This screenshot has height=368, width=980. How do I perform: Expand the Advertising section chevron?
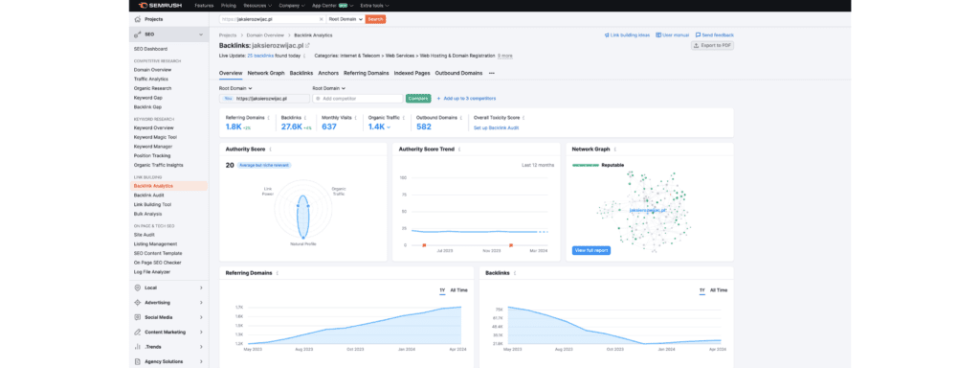pyautogui.click(x=201, y=302)
